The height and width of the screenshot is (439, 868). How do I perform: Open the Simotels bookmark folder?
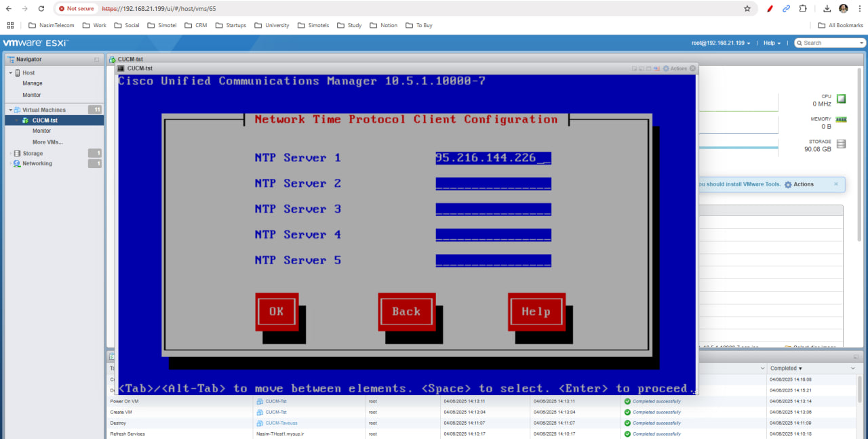313,25
